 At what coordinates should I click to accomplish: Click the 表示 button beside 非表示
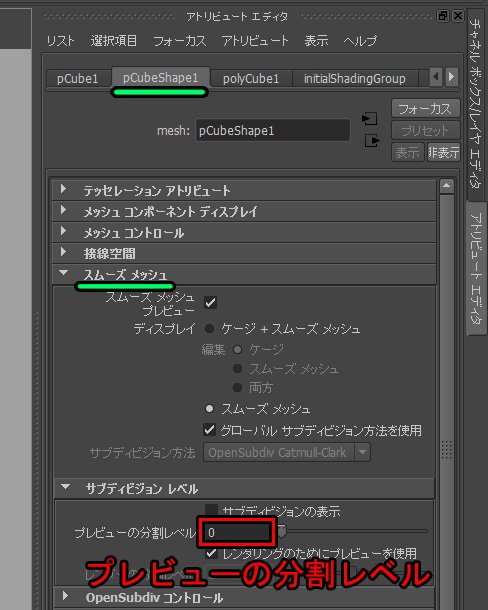point(407,152)
